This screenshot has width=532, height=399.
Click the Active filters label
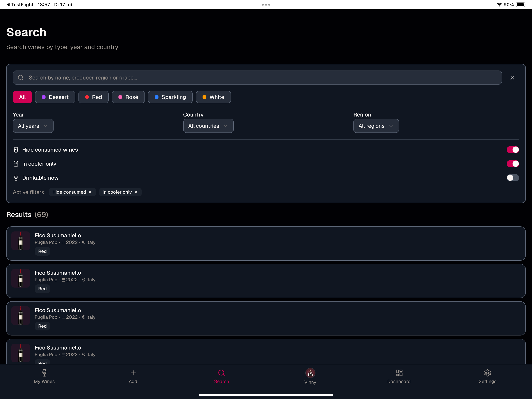29,192
